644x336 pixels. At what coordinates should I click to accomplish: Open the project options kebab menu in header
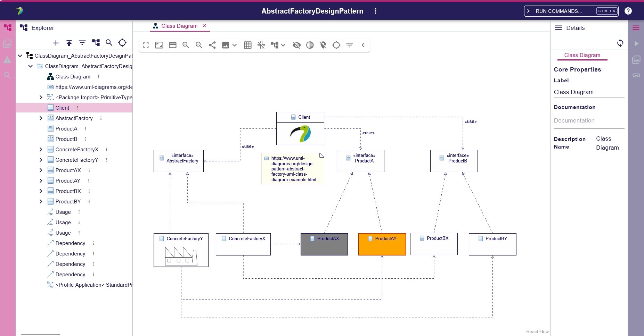(x=375, y=11)
